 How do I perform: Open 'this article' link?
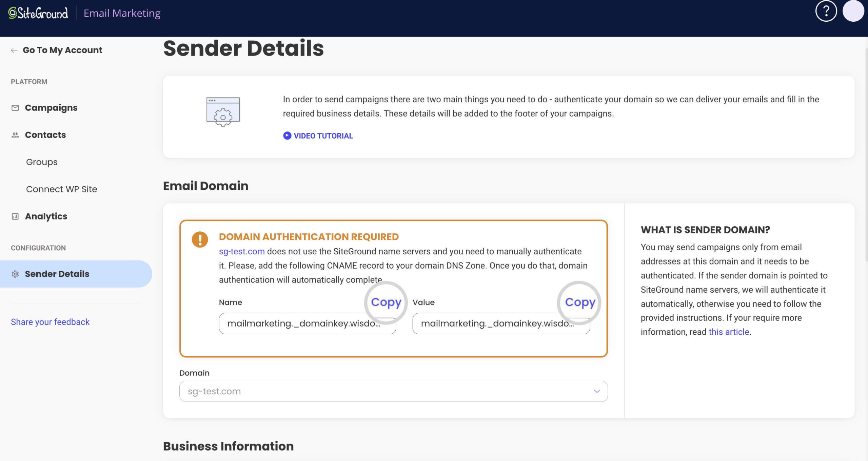click(729, 332)
